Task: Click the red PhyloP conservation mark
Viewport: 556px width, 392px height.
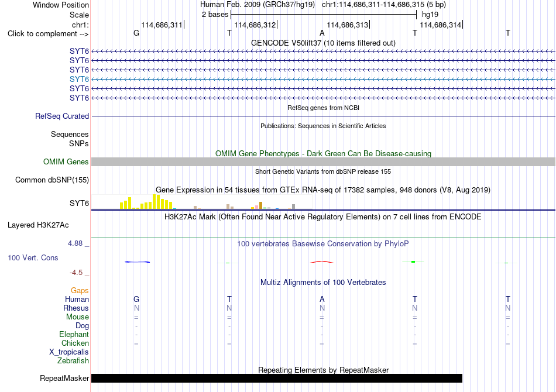Action: pos(322,262)
